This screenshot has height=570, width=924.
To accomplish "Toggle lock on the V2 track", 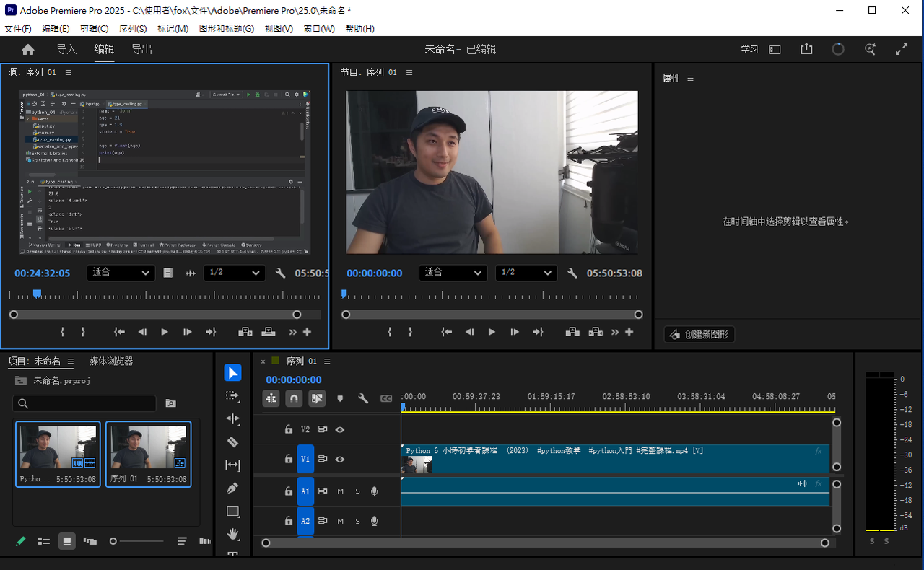I will point(289,429).
